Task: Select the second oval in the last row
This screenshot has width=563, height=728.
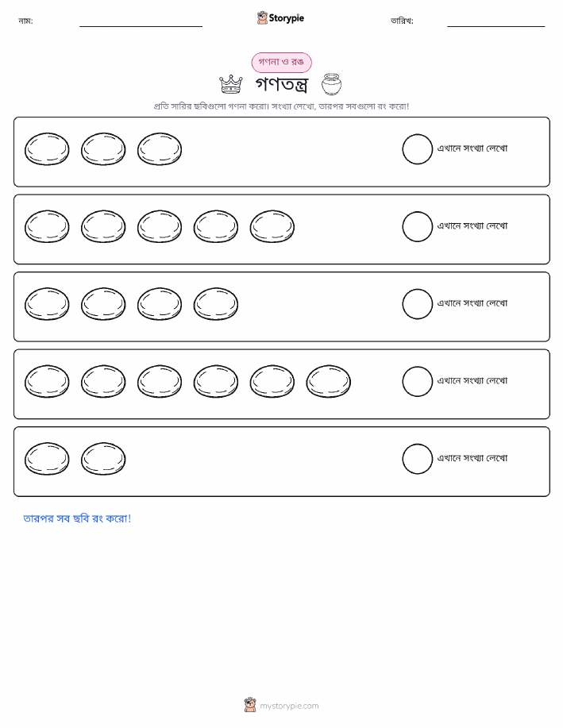Action: (x=103, y=459)
